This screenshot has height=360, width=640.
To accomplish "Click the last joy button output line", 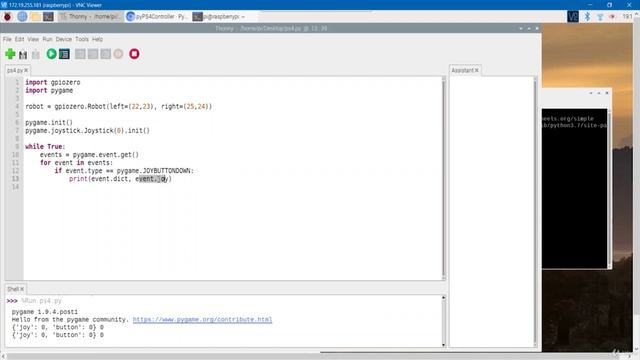I will (x=58, y=335).
